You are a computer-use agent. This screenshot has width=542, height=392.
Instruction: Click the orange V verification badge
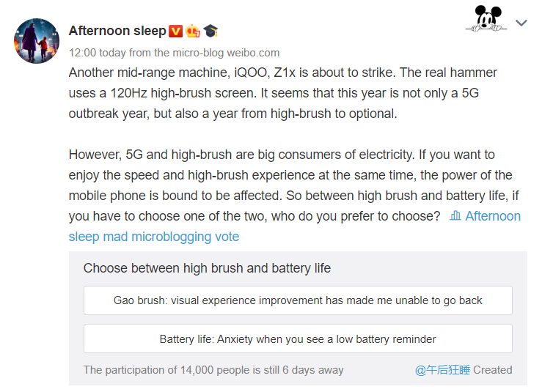click(x=175, y=31)
